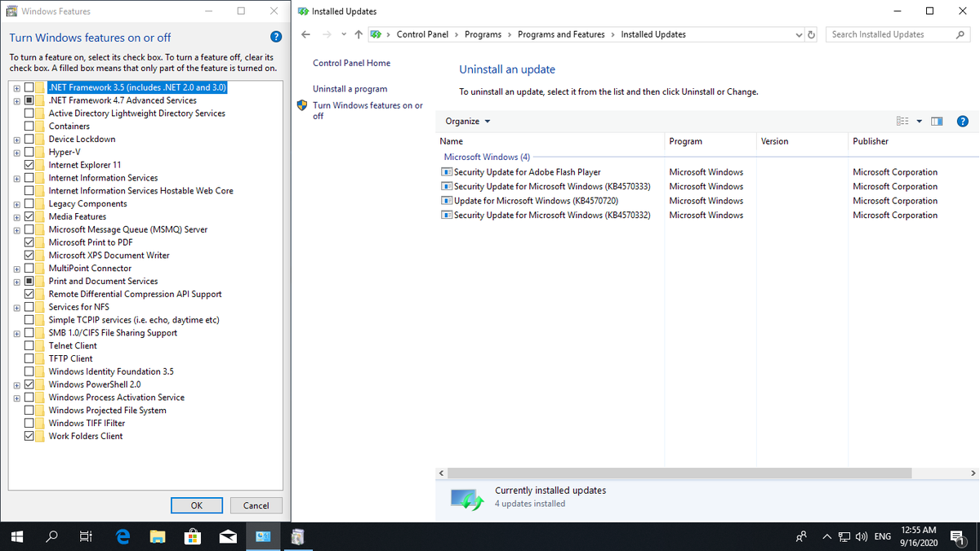This screenshot has width=980, height=551.
Task: Enable the Telnet Client checkbox
Action: coord(29,345)
